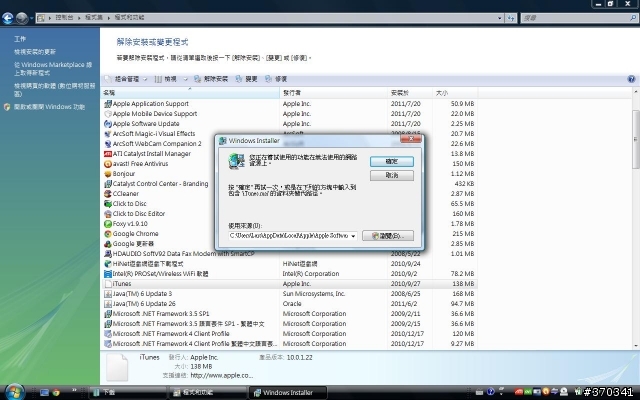Click the Click to Disc Editor icon

point(108,214)
